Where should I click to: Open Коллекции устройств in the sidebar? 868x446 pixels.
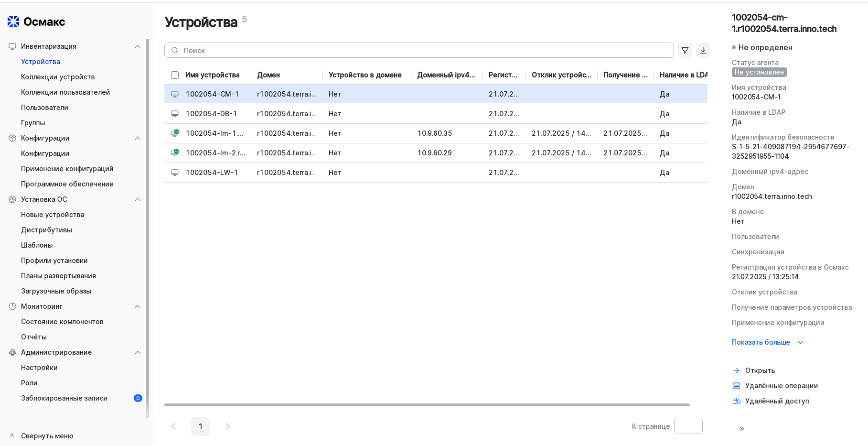[58, 77]
